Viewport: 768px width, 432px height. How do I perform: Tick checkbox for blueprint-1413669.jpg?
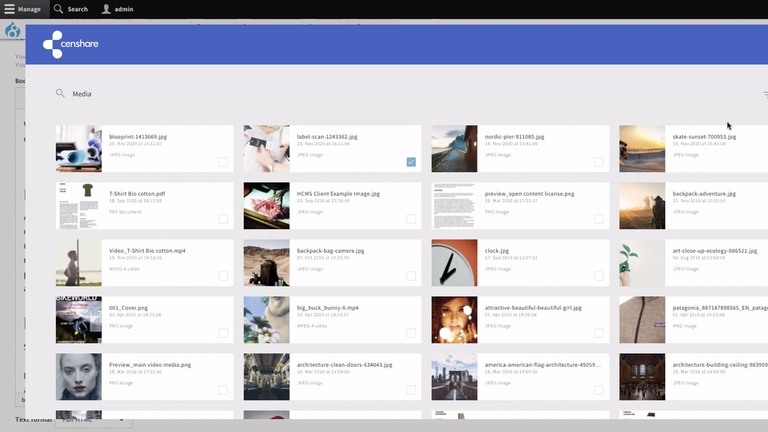[223, 162]
